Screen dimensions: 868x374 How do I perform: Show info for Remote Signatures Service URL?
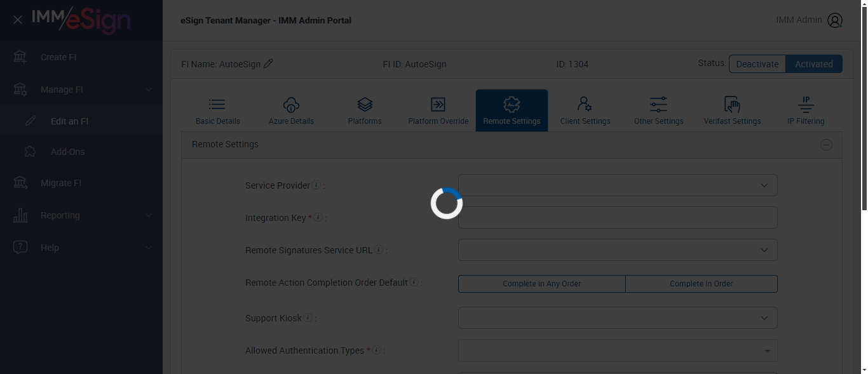click(x=379, y=250)
